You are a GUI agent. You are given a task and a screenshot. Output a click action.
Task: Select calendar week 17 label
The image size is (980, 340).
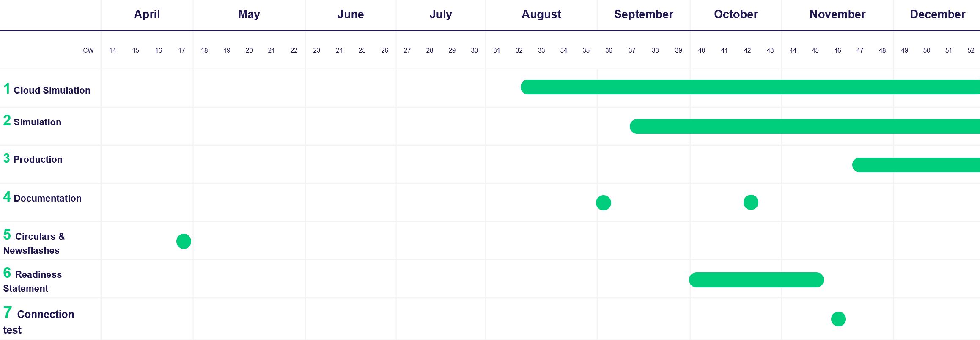[x=181, y=50]
